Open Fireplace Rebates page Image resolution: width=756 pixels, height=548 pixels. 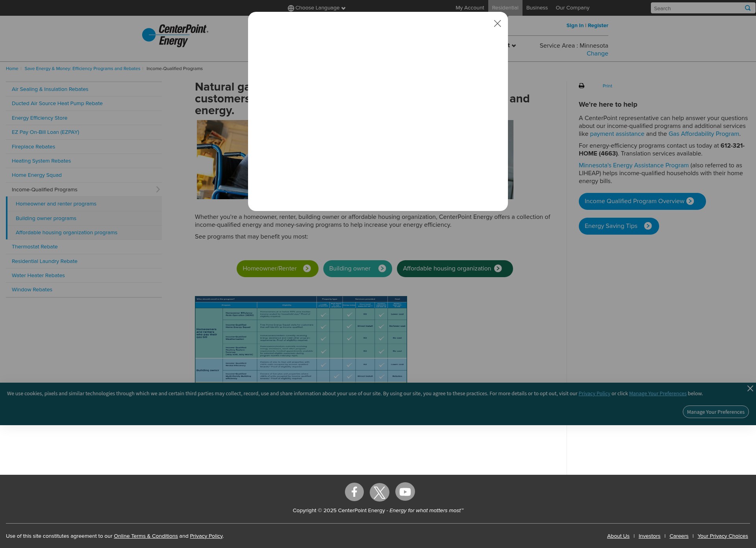pyautogui.click(x=33, y=147)
